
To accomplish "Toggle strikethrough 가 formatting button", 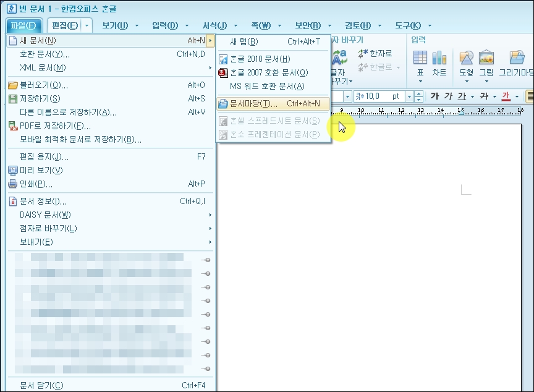I will click(485, 96).
